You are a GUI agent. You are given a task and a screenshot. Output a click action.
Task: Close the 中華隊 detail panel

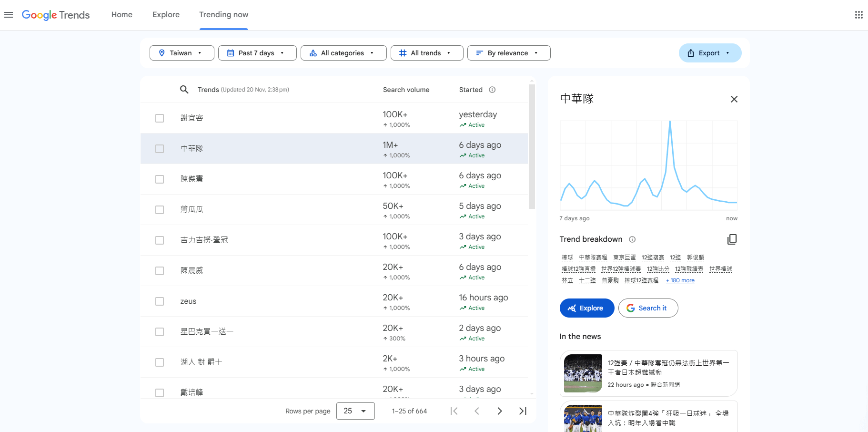point(734,99)
